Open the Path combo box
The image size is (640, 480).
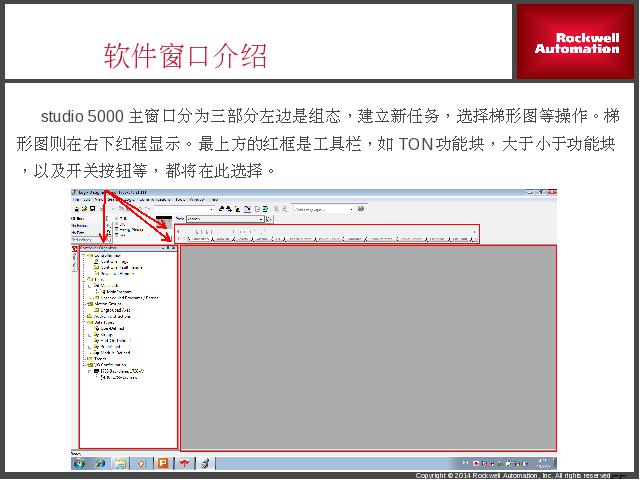[x=225, y=219]
